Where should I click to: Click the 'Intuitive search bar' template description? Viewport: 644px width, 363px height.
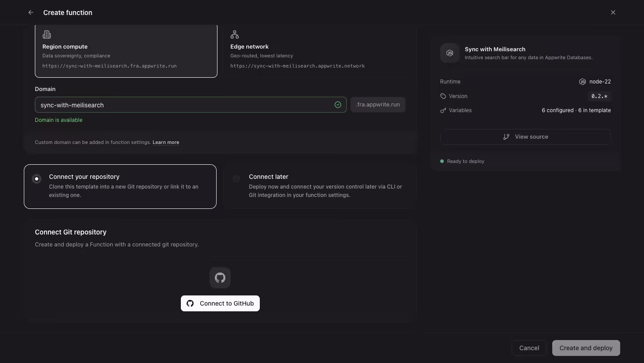coord(528,57)
